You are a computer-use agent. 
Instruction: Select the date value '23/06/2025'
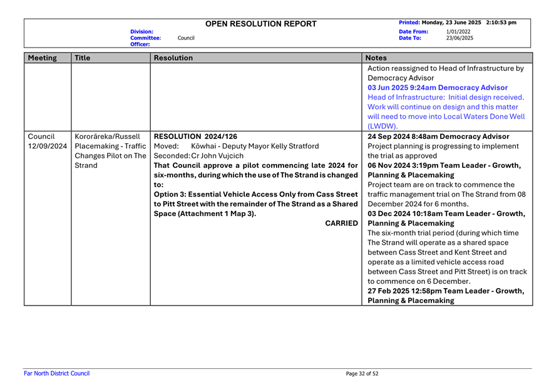459,38
